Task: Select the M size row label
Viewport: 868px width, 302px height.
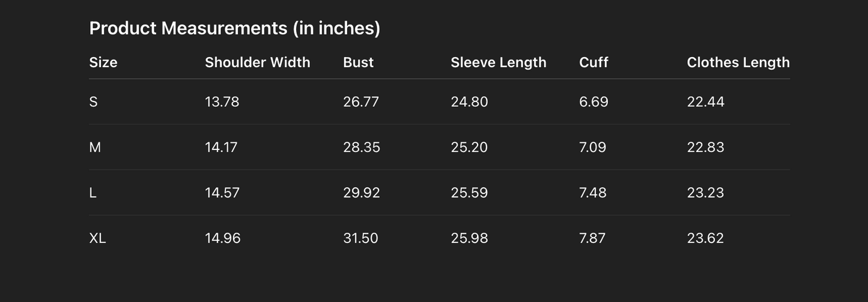Action: tap(95, 147)
